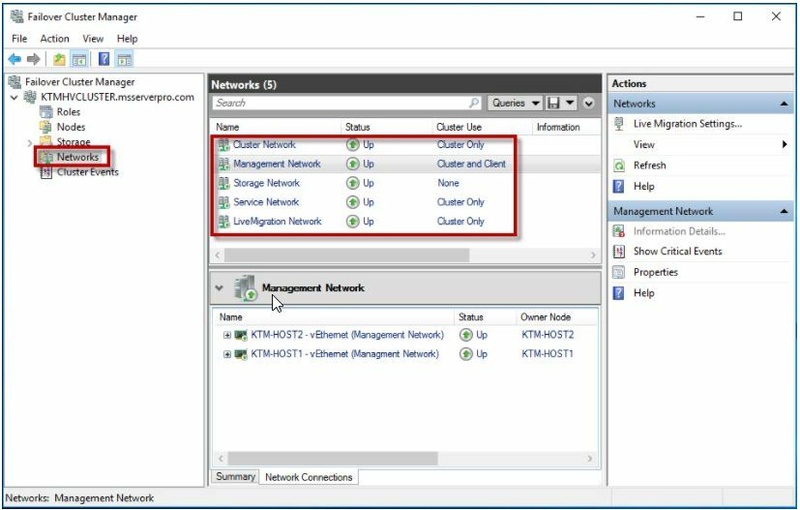Select the Service Network row

pyautogui.click(x=406, y=202)
